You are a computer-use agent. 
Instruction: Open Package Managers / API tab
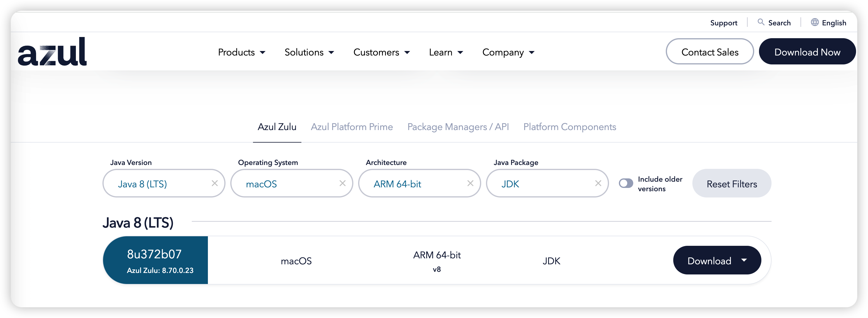click(458, 127)
